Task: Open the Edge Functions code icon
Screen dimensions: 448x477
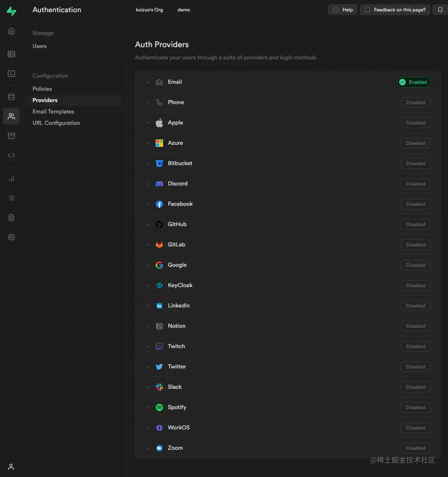Action: [x=11, y=155]
